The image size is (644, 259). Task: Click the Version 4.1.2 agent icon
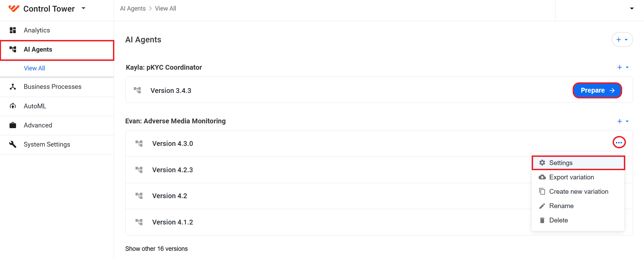tap(139, 222)
